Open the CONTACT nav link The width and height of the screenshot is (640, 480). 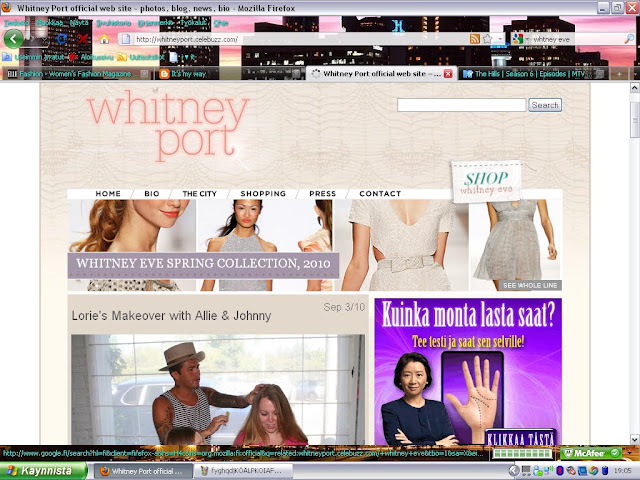point(380,194)
